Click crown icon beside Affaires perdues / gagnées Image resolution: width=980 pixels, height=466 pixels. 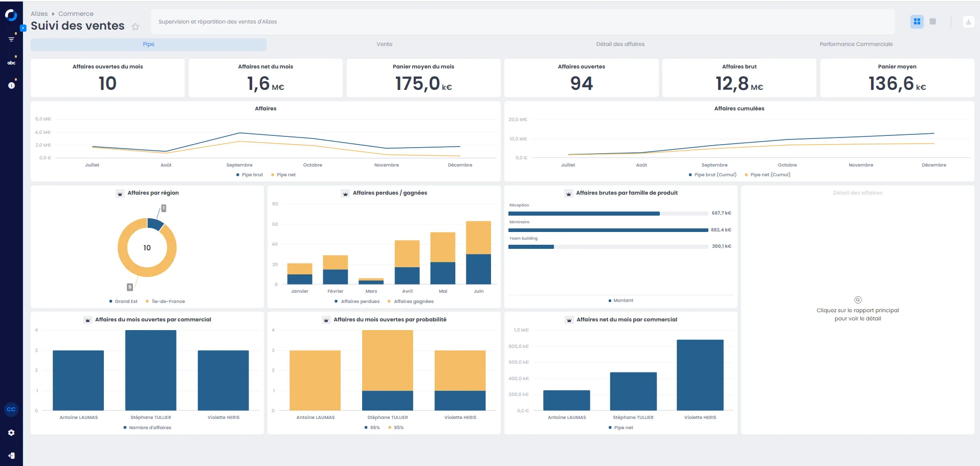[345, 194]
